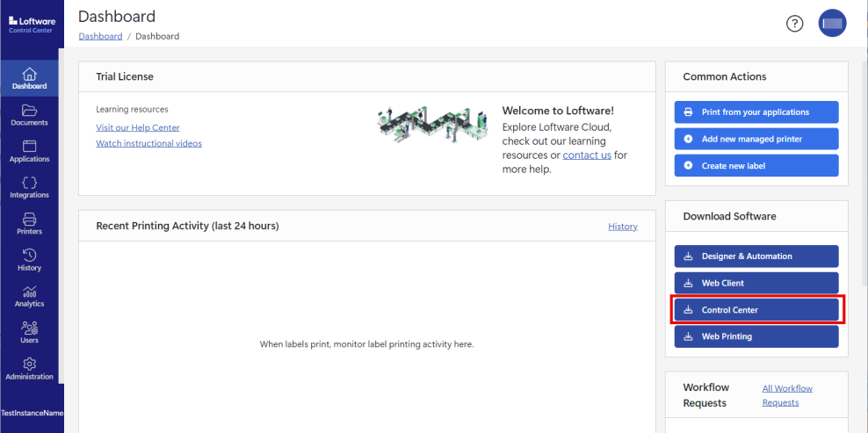Open the History clock icon in sidebar
Viewport: 868px width, 433px height.
[x=29, y=256]
